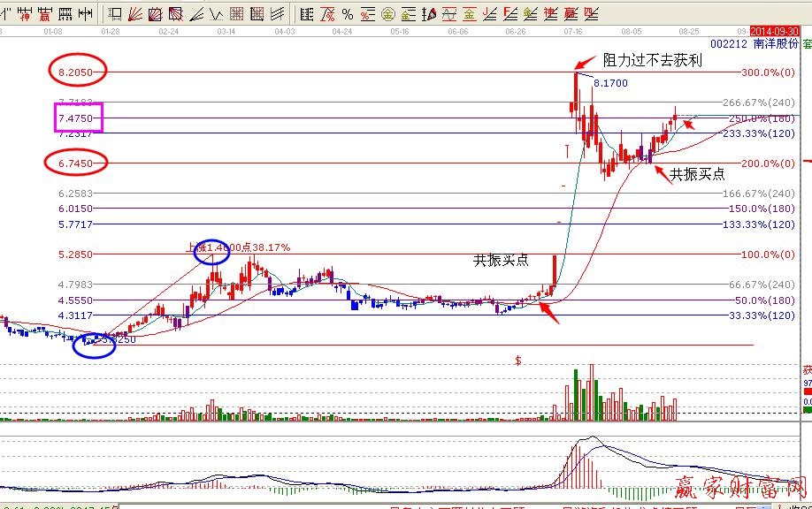Click the plain black percent sign icon
This screenshot has height=509, width=812.
coord(348,14)
